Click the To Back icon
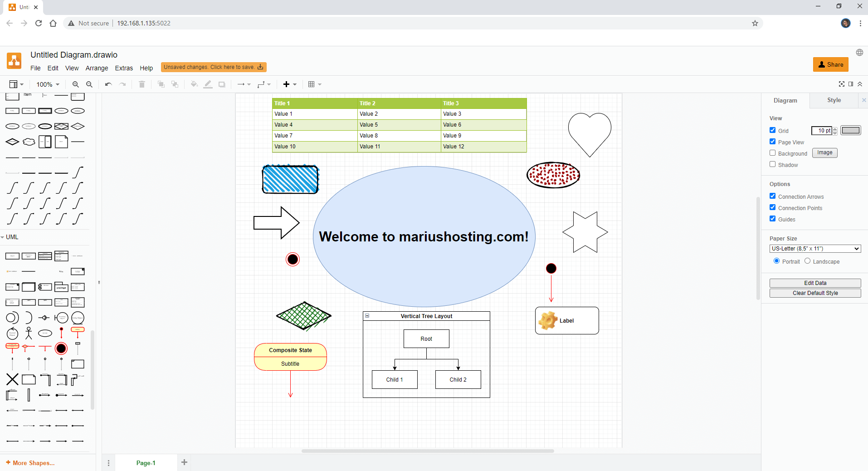 [x=175, y=84]
